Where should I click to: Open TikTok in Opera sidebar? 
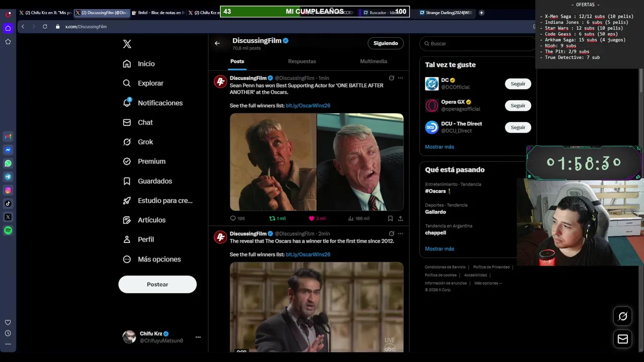8,204
